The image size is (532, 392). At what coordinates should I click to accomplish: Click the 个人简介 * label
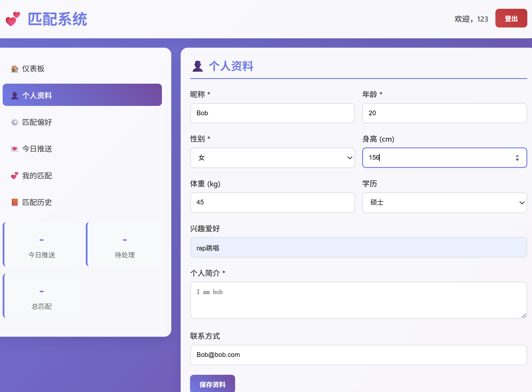point(208,273)
